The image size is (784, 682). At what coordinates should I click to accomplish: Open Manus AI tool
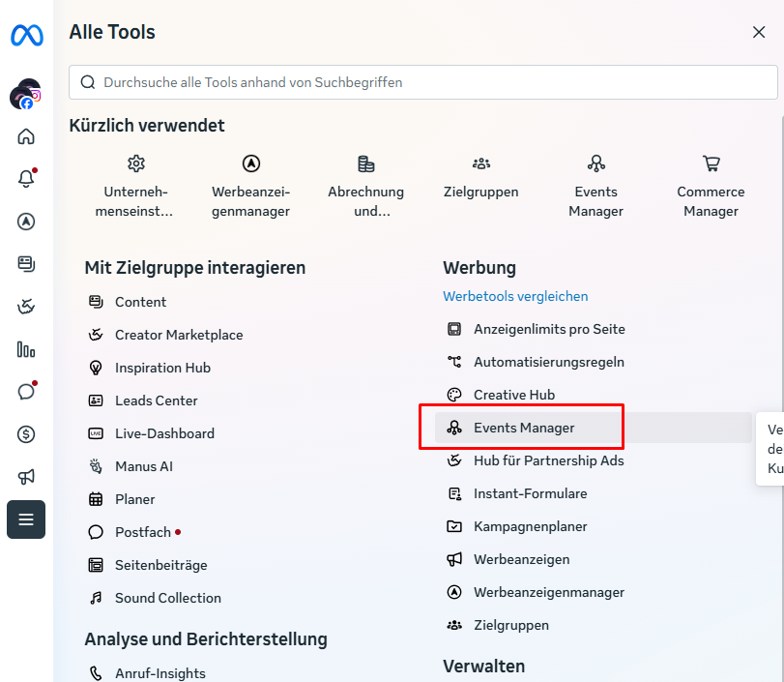click(x=131, y=466)
